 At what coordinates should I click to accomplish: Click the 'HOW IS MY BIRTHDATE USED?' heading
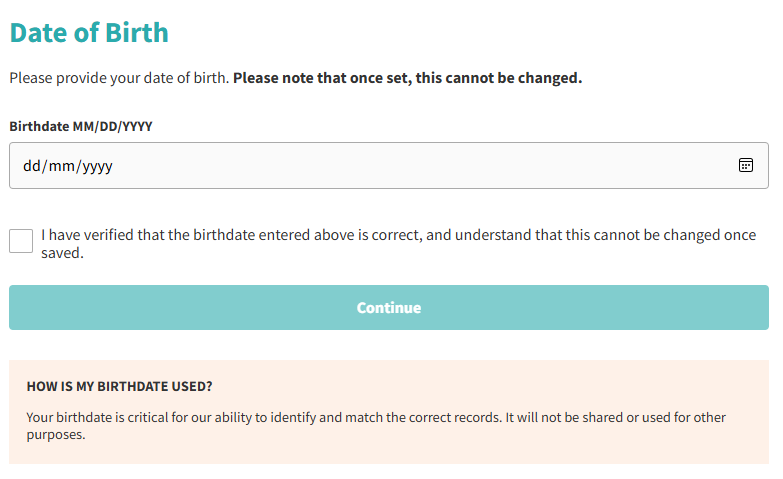tap(120, 386)
